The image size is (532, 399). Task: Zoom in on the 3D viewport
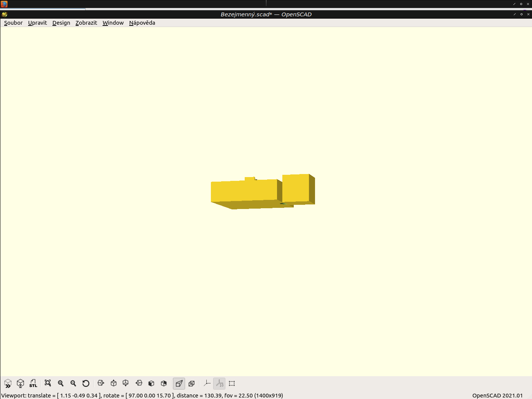60,383
